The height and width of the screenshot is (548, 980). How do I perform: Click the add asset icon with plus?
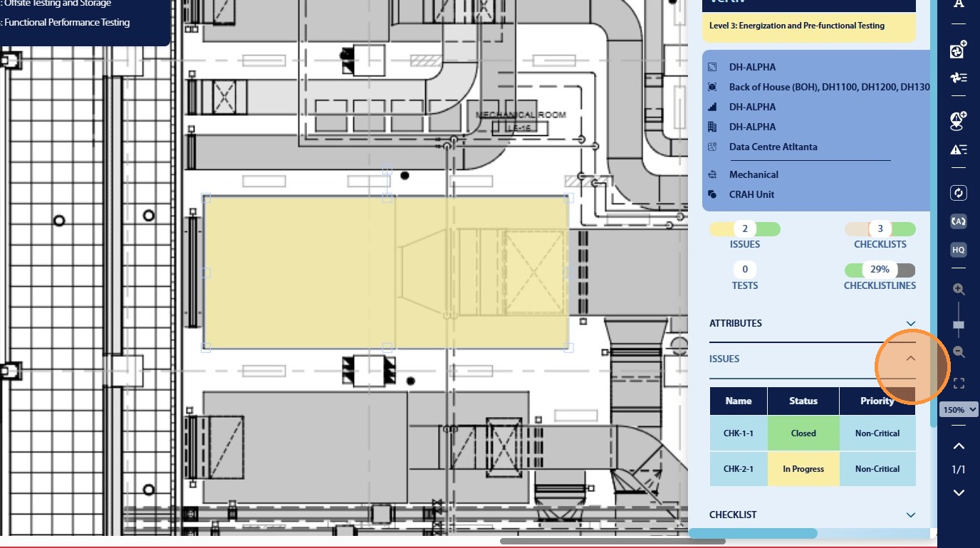pos(959,51)
